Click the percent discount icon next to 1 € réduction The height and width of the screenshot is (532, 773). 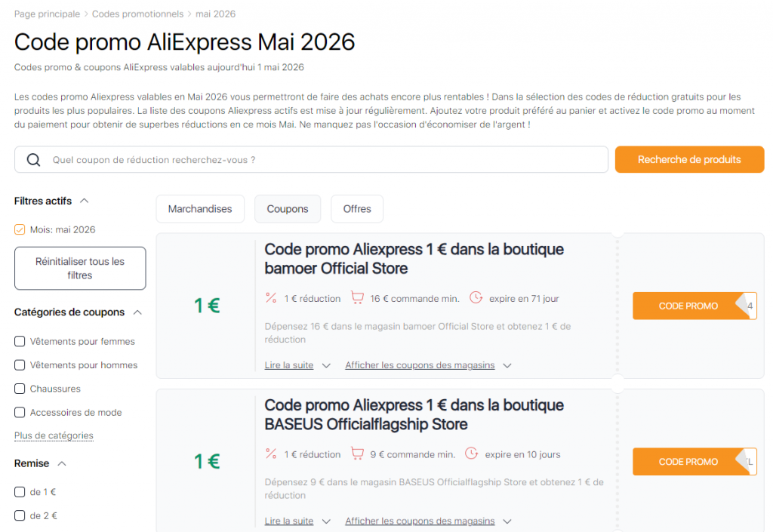272,298
